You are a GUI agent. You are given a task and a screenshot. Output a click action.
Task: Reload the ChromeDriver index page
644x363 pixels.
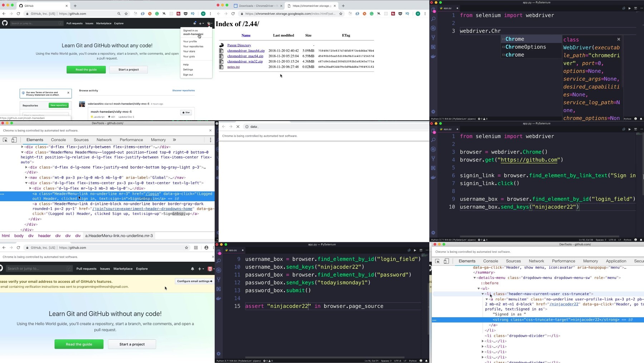tap(233, 14)
